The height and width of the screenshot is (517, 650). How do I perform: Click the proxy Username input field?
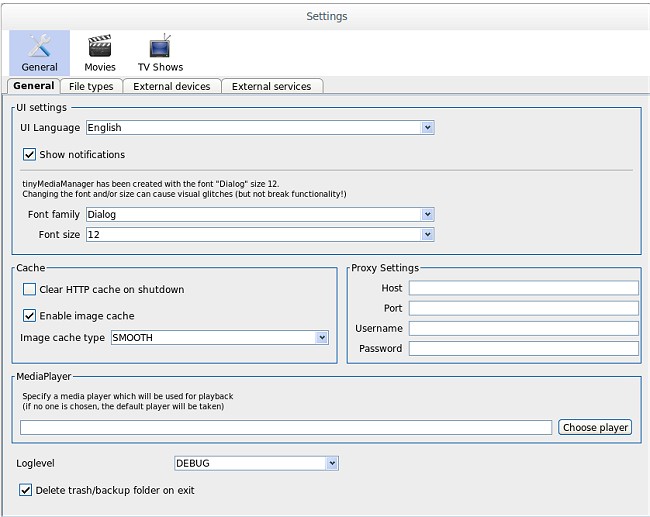[x=523, y=328]
